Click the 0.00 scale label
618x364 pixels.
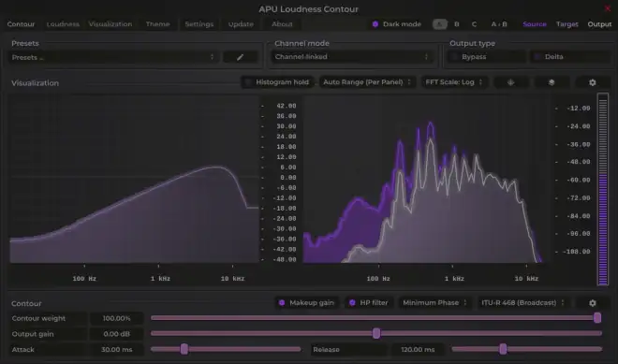click(x=288, y=178)
